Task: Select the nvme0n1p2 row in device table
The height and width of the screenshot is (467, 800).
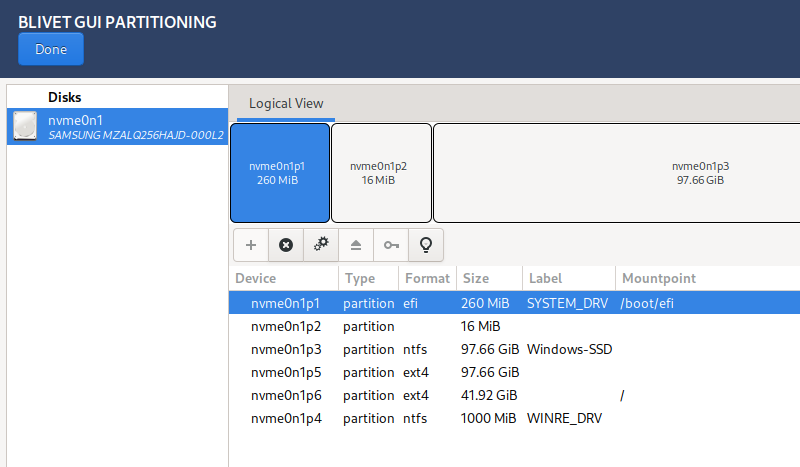Action: click(285, 326)
